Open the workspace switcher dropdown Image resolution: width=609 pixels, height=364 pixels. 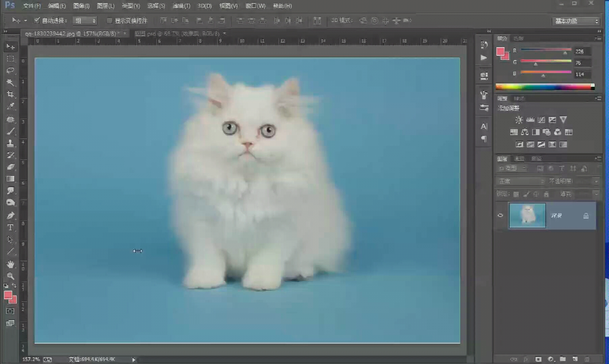[x=576, y=21]
